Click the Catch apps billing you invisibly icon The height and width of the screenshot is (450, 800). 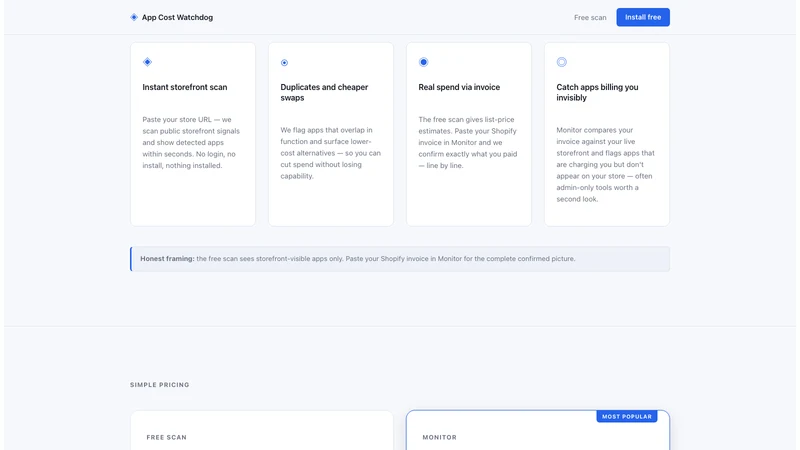pos(562,62)
